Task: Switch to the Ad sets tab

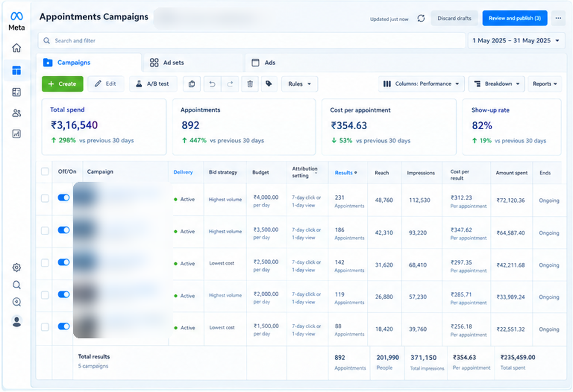Action: [192, 63]
